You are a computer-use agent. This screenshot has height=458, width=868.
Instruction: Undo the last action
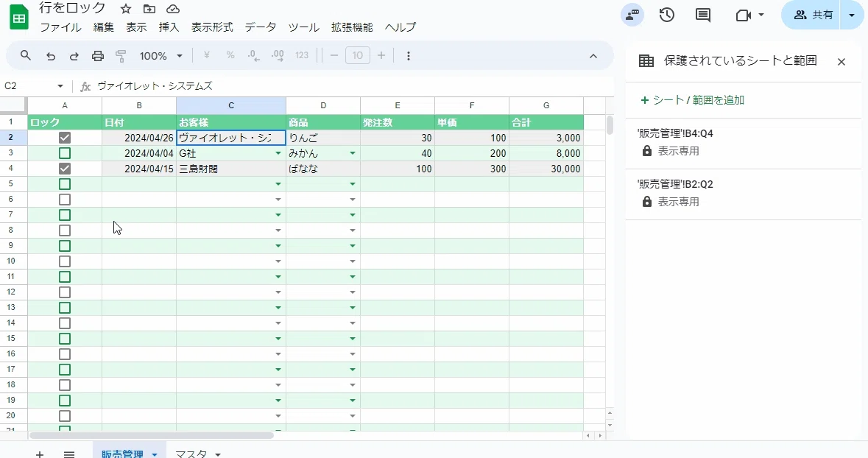coord(50,56)
